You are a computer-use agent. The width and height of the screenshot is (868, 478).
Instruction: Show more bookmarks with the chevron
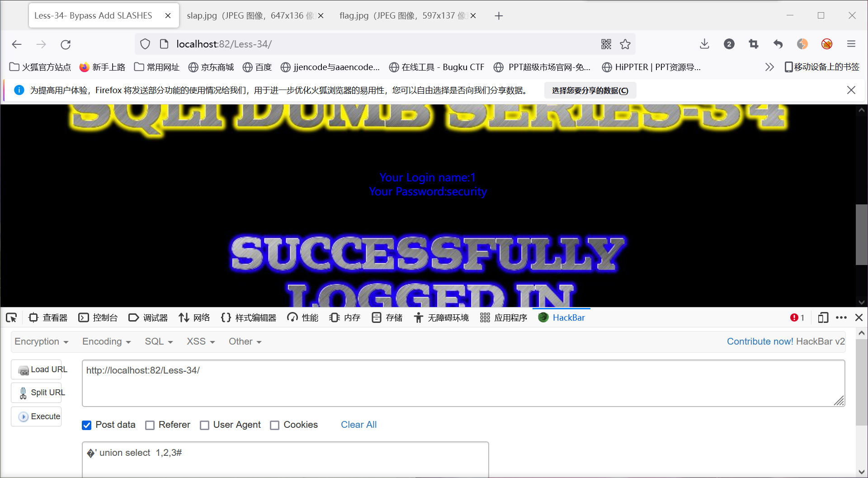click(x=769, y=67)
